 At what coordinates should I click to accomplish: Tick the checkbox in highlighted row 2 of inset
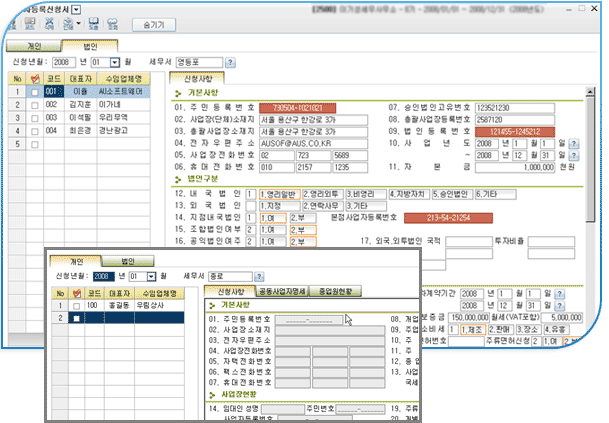pyautogui.click(x=77, y=318)
